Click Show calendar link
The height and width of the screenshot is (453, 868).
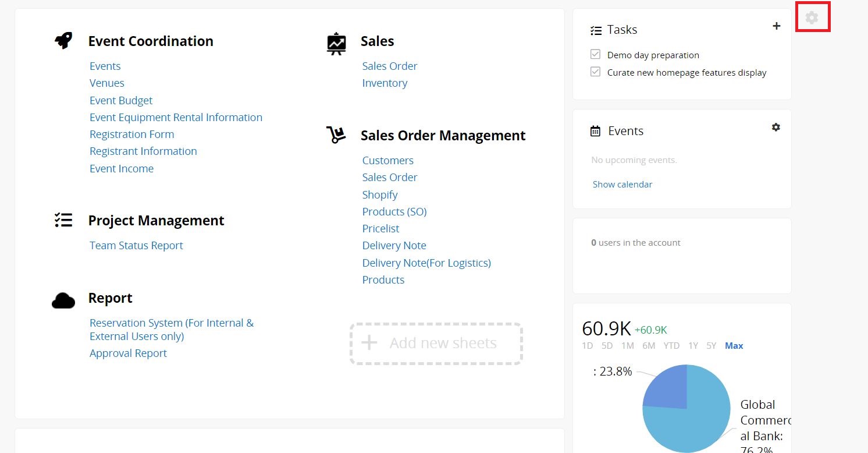pos(622,184)
